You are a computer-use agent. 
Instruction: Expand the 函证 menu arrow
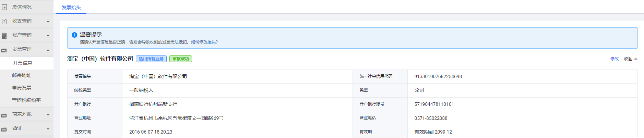[48, 129]
